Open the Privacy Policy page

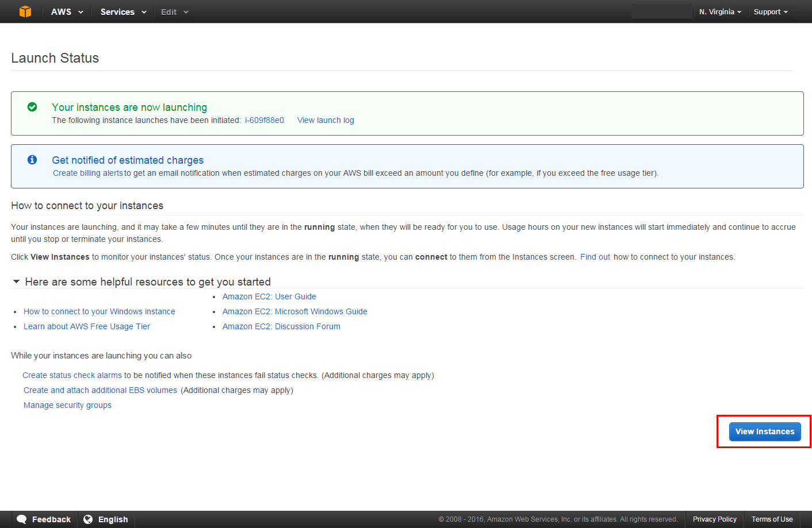(x=714, y=519)
